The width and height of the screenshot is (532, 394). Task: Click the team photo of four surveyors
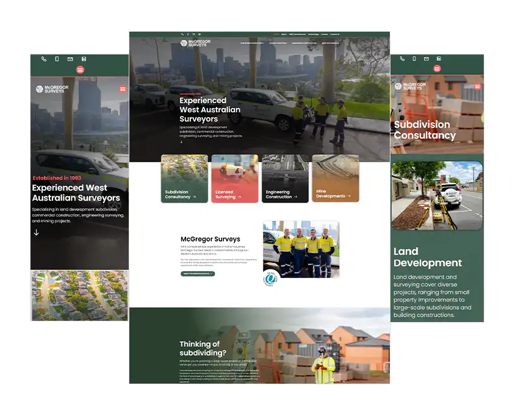click(301, 249)
